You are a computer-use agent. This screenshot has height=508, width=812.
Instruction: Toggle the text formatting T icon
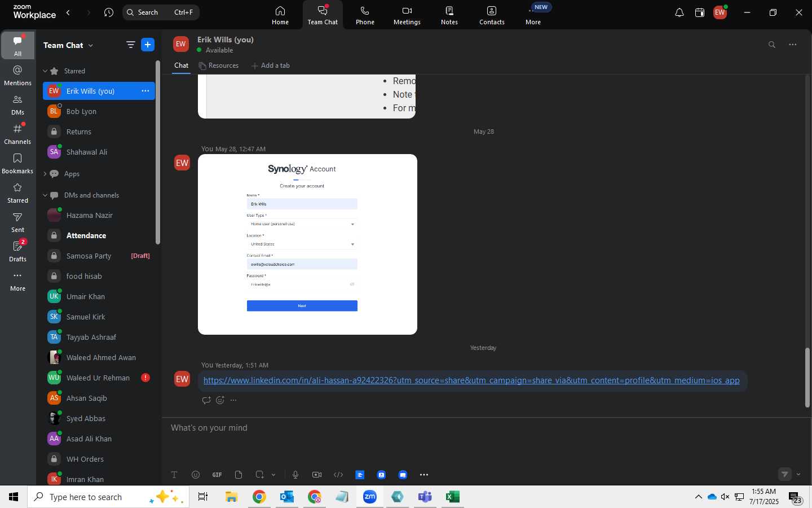(174, 475)
